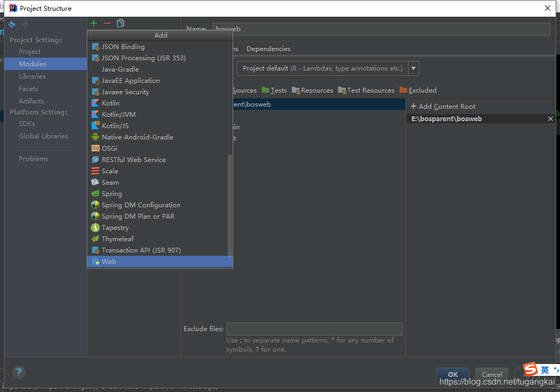Screen dimensions: 560x392
Task: Select RESTful Web Service entry
Action: point(157,159)
